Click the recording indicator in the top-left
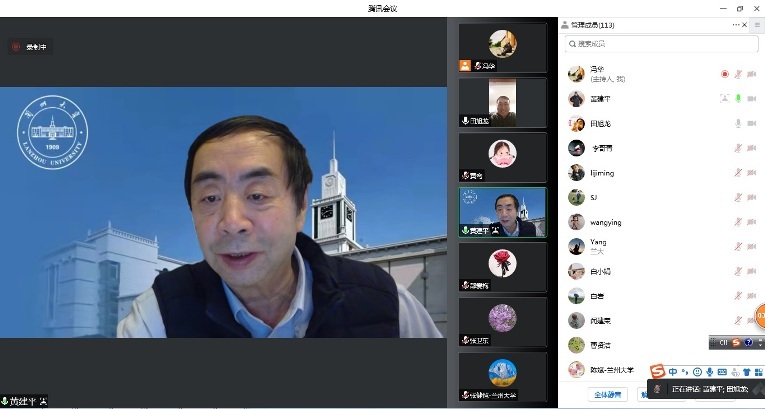765x409 pixels. coord(29,47)
